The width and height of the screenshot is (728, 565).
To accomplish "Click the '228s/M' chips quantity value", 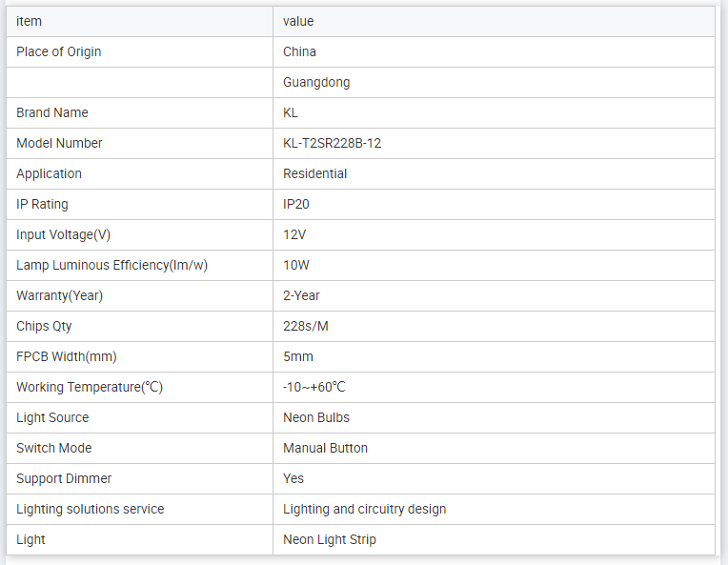I will (x=305, y=326).
